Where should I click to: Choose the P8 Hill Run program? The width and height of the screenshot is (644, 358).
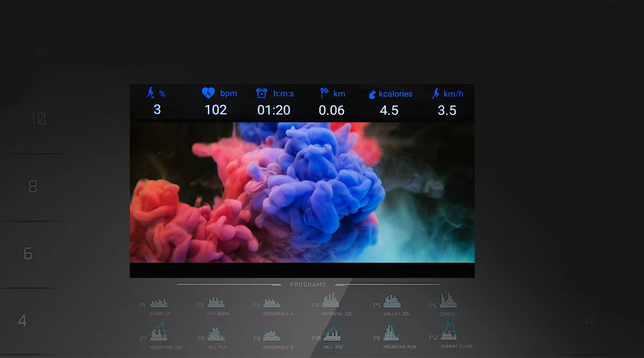[216, 335]
